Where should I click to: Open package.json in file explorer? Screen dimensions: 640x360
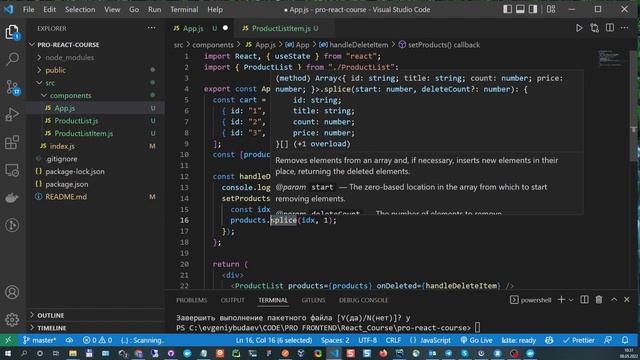click(x=67, y=184)
